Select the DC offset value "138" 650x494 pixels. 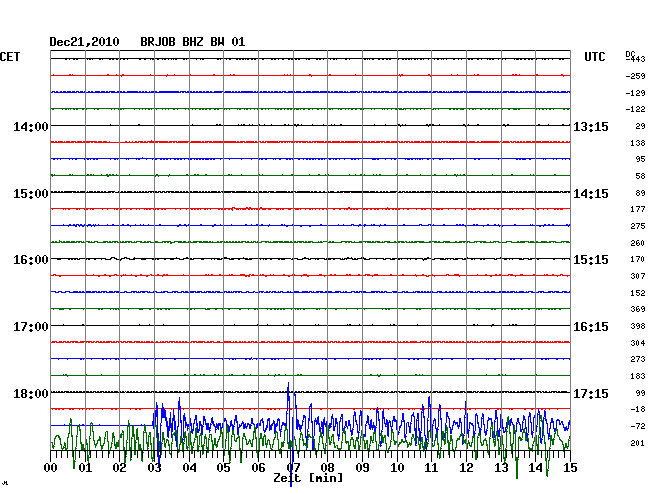[x=638, y=143]
